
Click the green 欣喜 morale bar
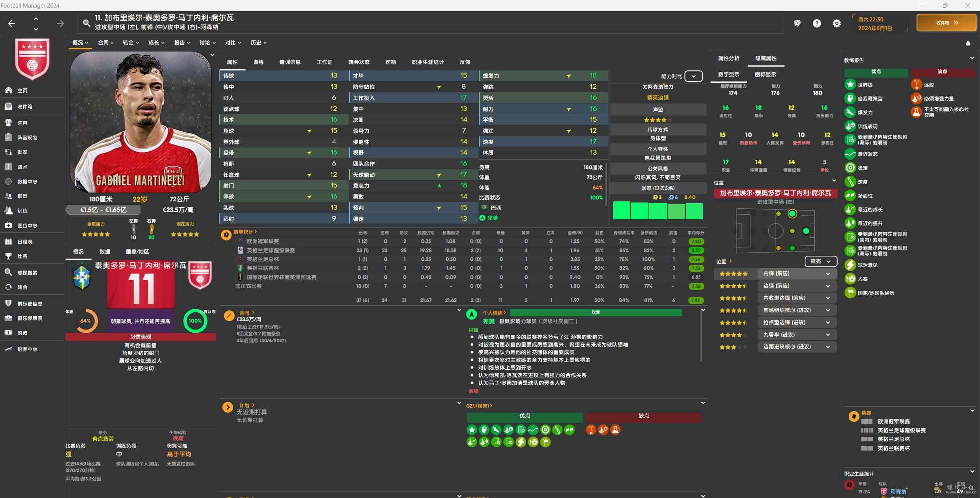(596, 312)
